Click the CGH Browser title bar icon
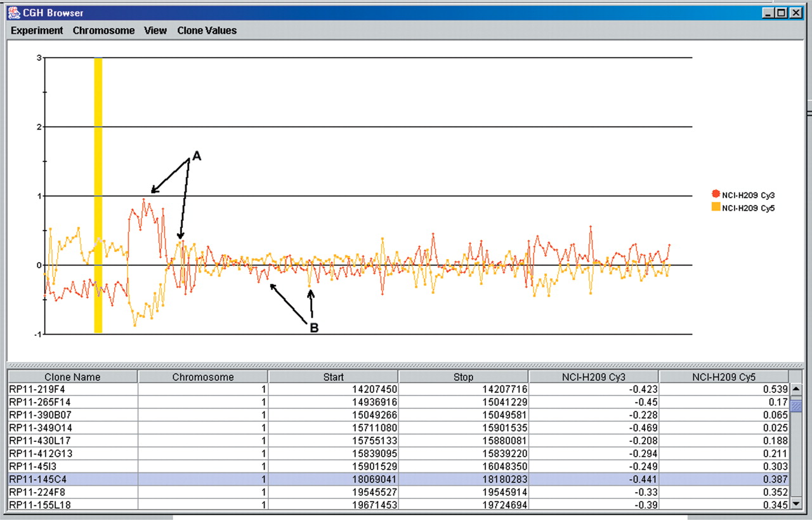Screen dimensions: 812x520 (13, 13)
